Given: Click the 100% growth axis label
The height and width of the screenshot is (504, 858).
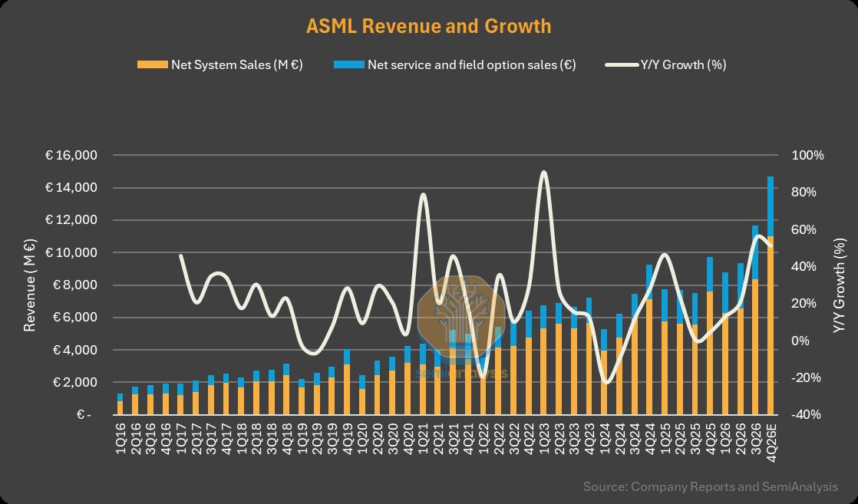Looking at the screenshot, I should point(807,156).
